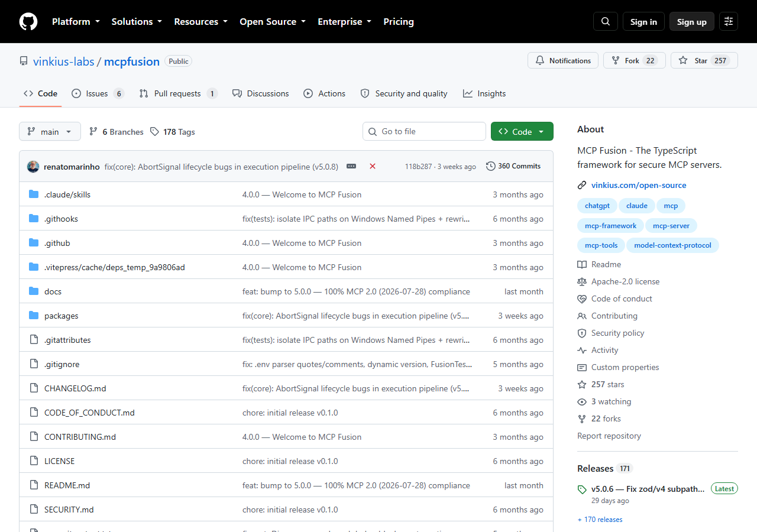Select the Code tab
The height and width of the screenshot is (532, 757).
41,93
